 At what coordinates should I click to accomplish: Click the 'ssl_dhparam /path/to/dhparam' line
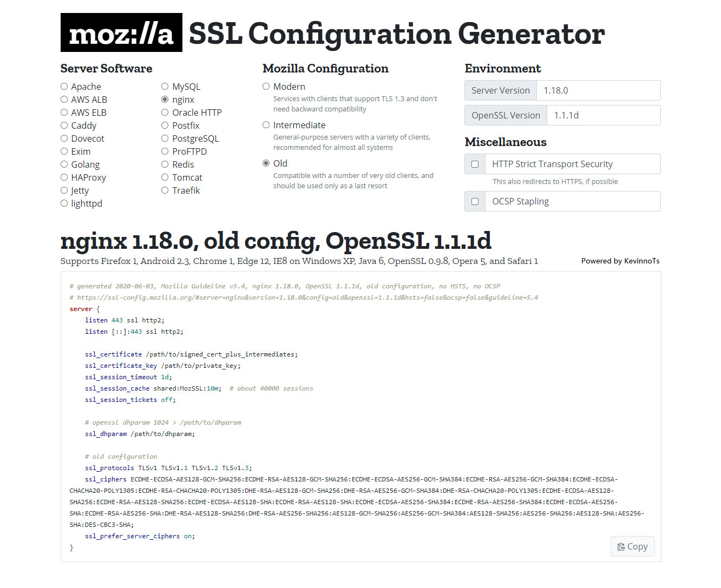tap(140, 434)
